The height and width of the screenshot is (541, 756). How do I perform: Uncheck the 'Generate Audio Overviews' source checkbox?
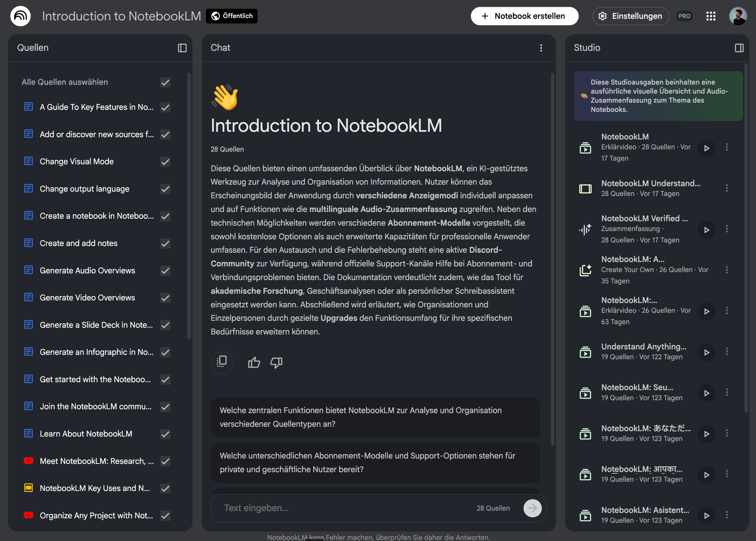[165, 270]
